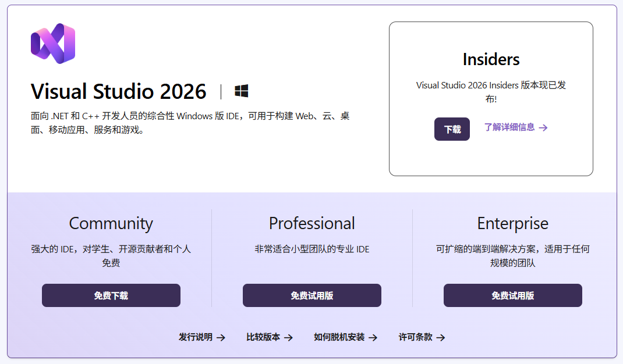The image size is (623, 364).
Task: Click text 非常适合小型团队的专业 IDE
Action: click(x=312, y=249)
